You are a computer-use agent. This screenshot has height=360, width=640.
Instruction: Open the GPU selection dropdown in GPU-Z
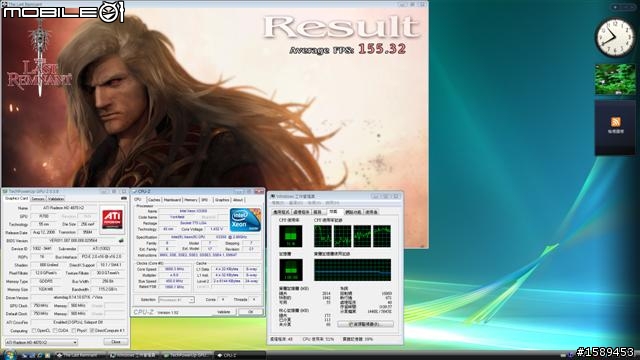coord(41,342)
